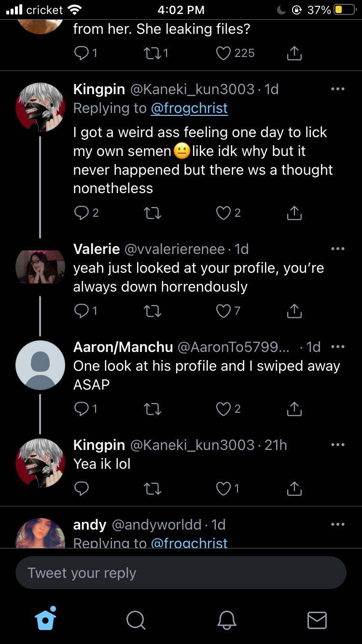Open comment replies on Aaron/Manchu's tweet
The image size is (362, 644).
pos(82,409)
